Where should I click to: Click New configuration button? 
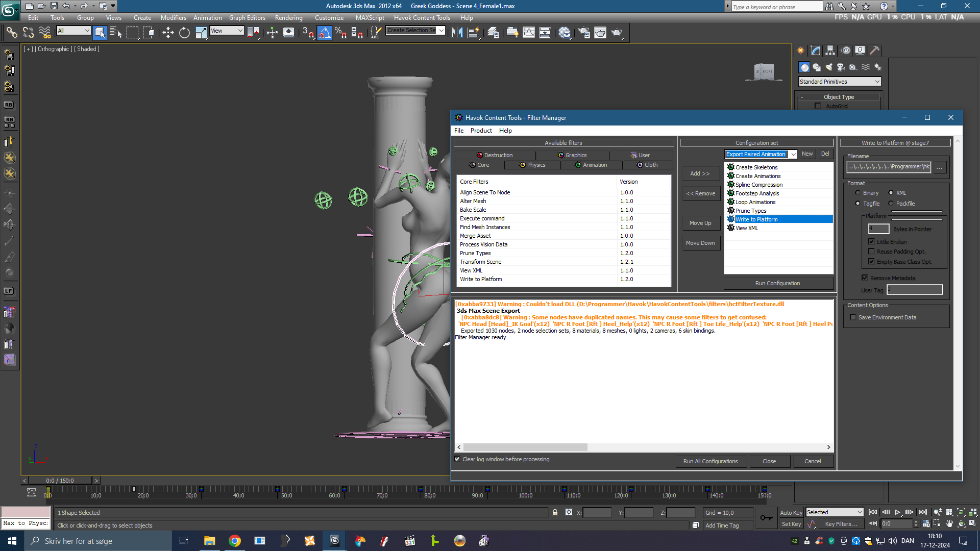[807, 154]
